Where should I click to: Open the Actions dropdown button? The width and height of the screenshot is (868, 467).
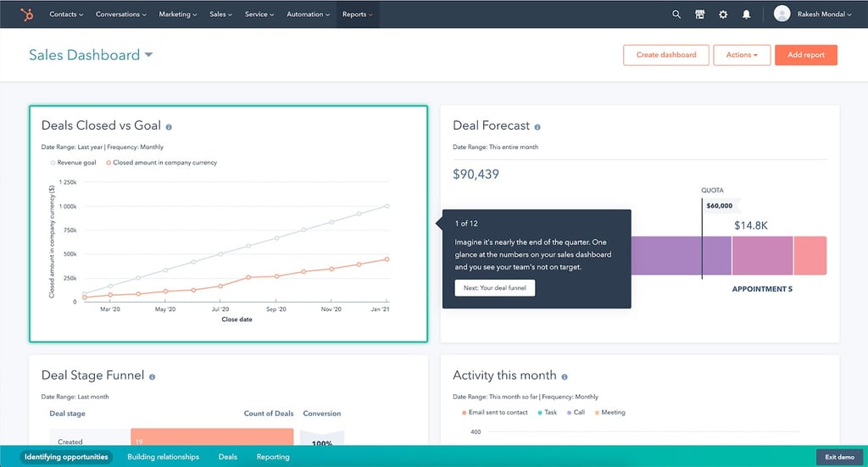pyautogui.click(x=742, y=55)
